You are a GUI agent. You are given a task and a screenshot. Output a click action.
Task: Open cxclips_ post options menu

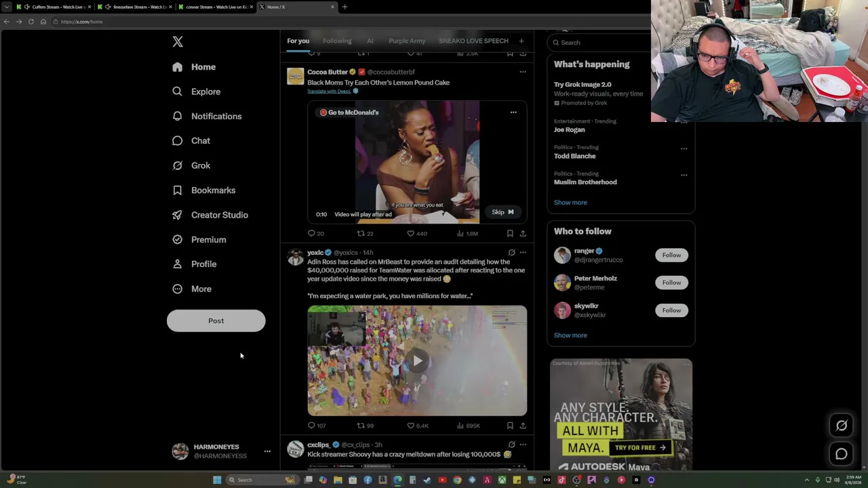point(523,445)
